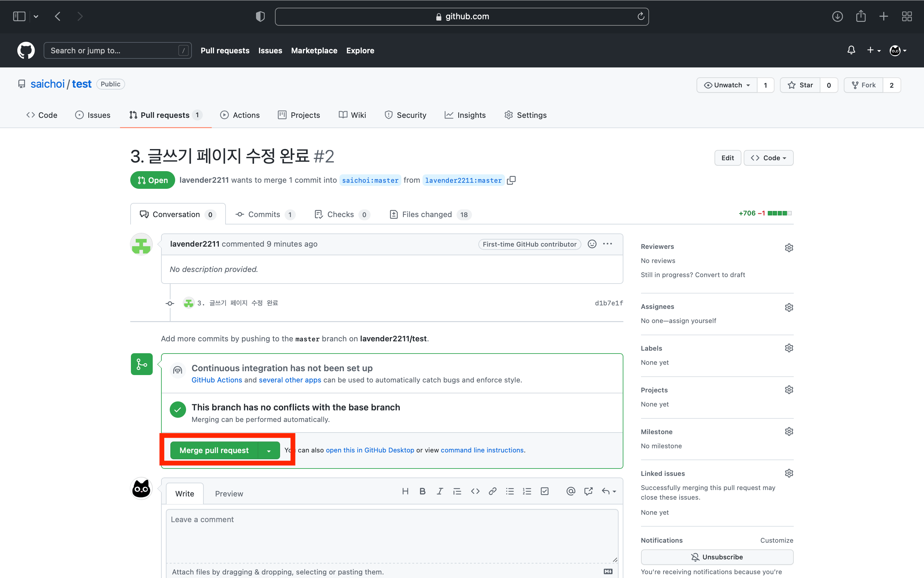Click the Safari share icon
The width and height of the screenshot is (924, 578).
[x=860, y=16]
